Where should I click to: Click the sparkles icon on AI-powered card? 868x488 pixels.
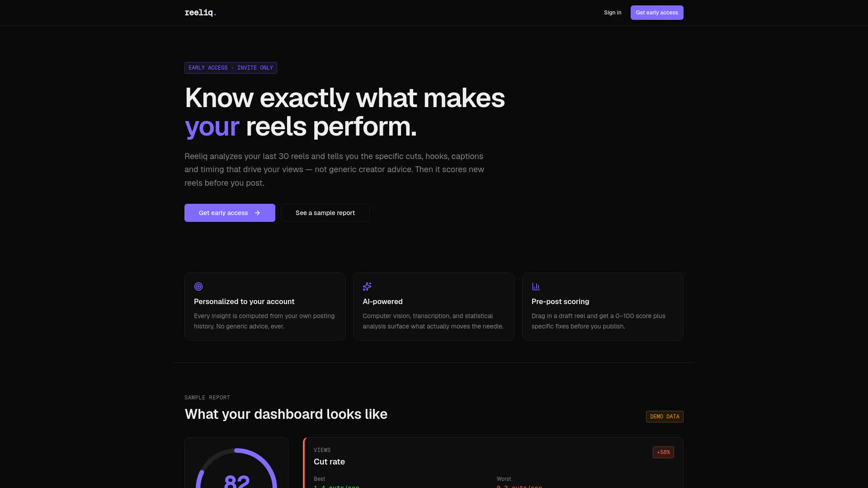point(367,286)
